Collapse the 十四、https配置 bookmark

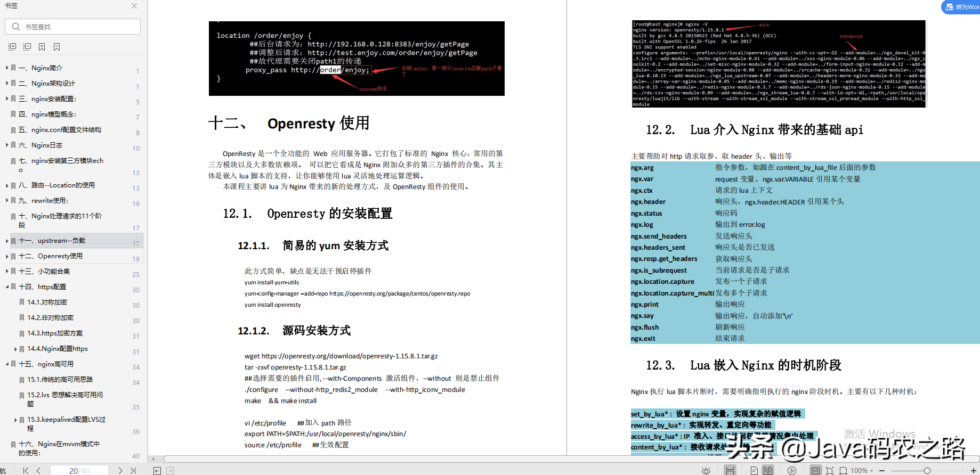point(7,286)
